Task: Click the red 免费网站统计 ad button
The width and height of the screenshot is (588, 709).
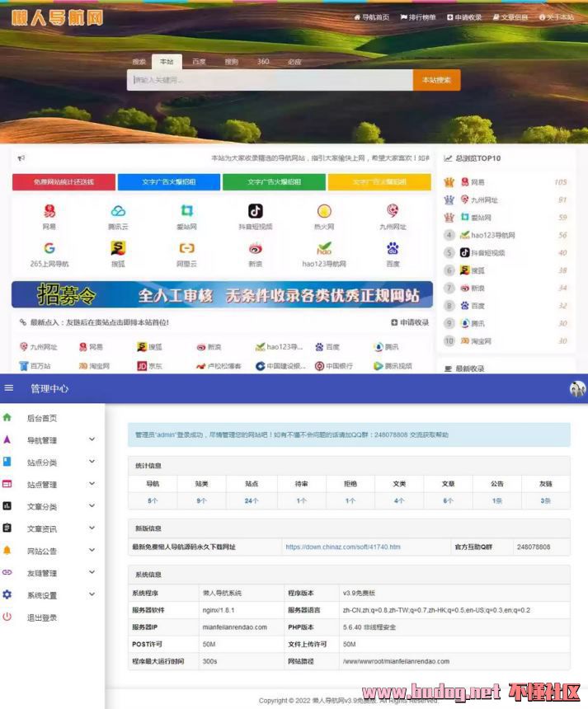Action: click(64, 181)
